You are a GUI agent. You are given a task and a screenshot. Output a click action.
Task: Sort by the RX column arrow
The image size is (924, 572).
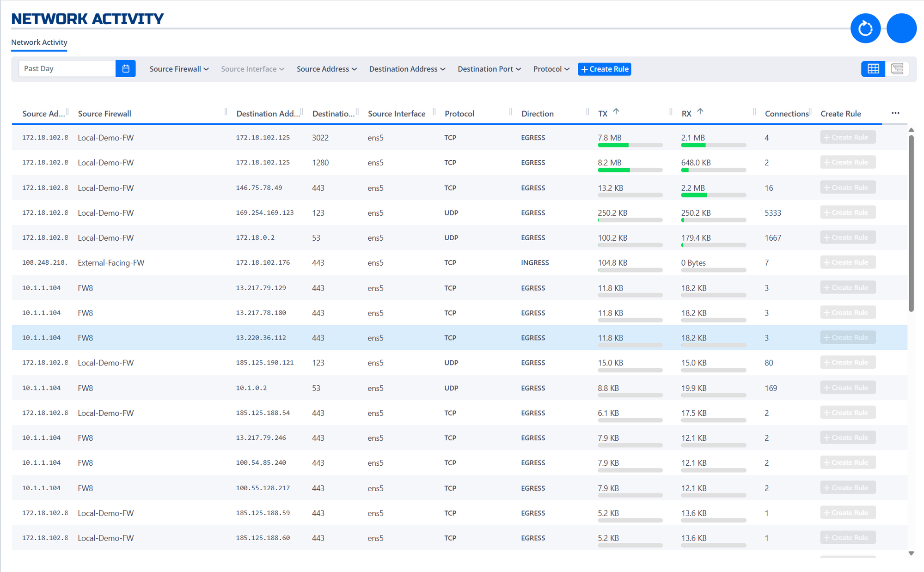700,111
